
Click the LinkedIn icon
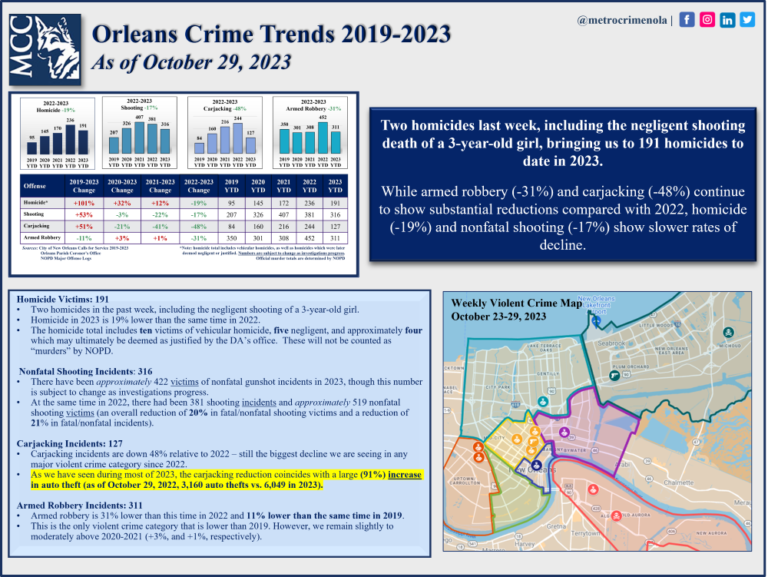(727, 19)
